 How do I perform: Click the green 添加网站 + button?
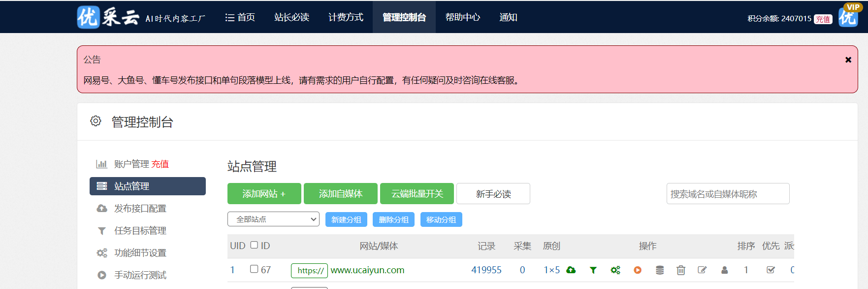click(264, 194)
